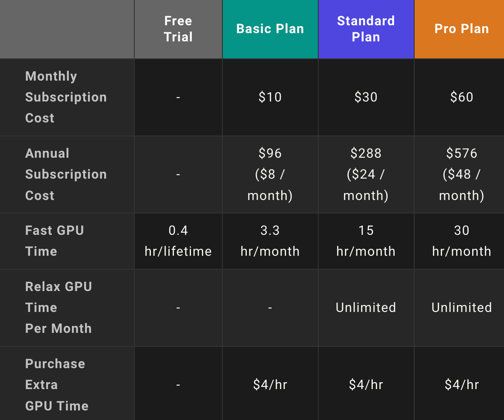Image resolution: width=504 pixels, height=420 pixels.
Task: Click the $96 Basic annual cost cell
Action: pos(270,174)
